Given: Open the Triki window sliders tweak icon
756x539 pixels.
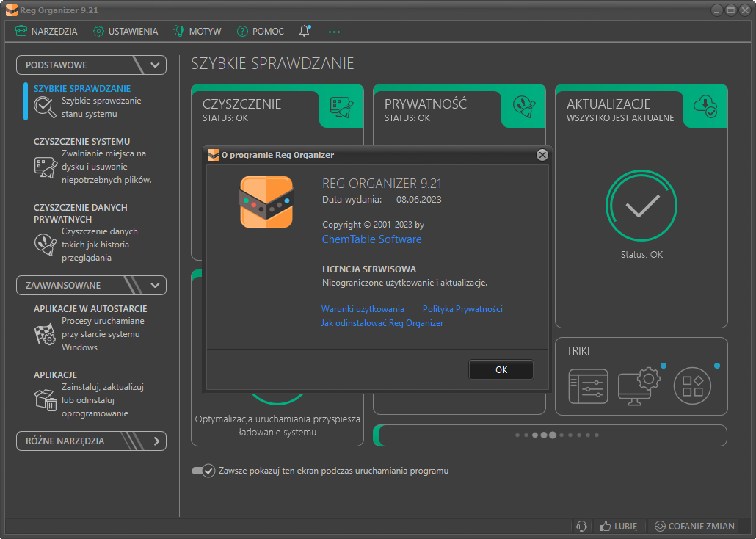Looking at the screenshot, I should [x=588, y=386].
